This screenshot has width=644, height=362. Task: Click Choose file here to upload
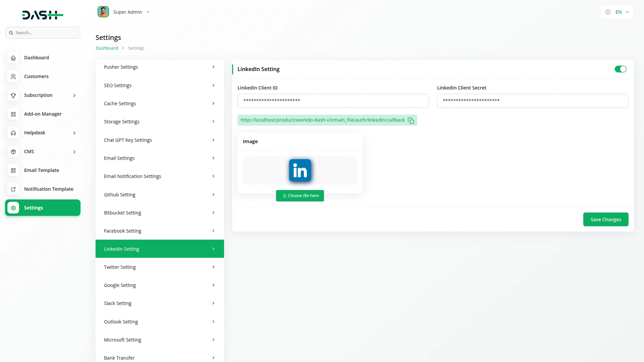tap(300, 195)
